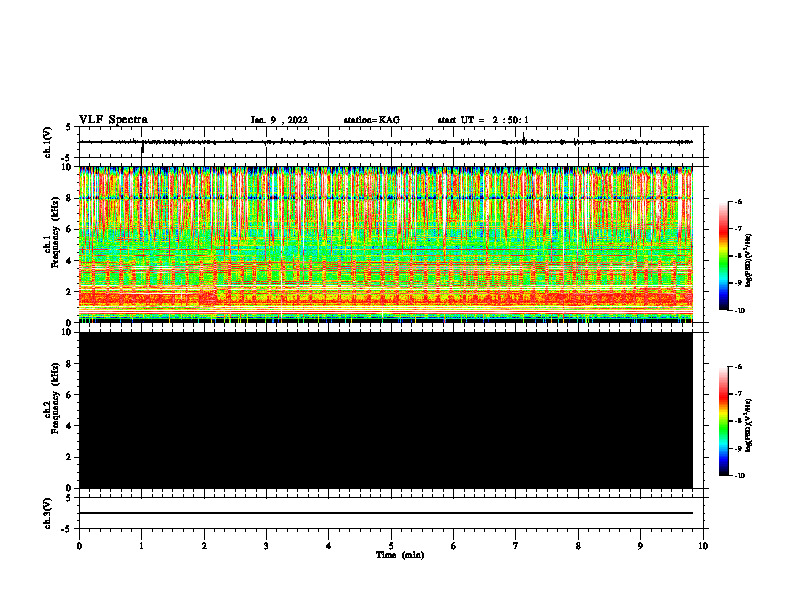The height and width of the screenshot is (612, 792).
Task: Click the 0 minute tick label
Action: 79,546
